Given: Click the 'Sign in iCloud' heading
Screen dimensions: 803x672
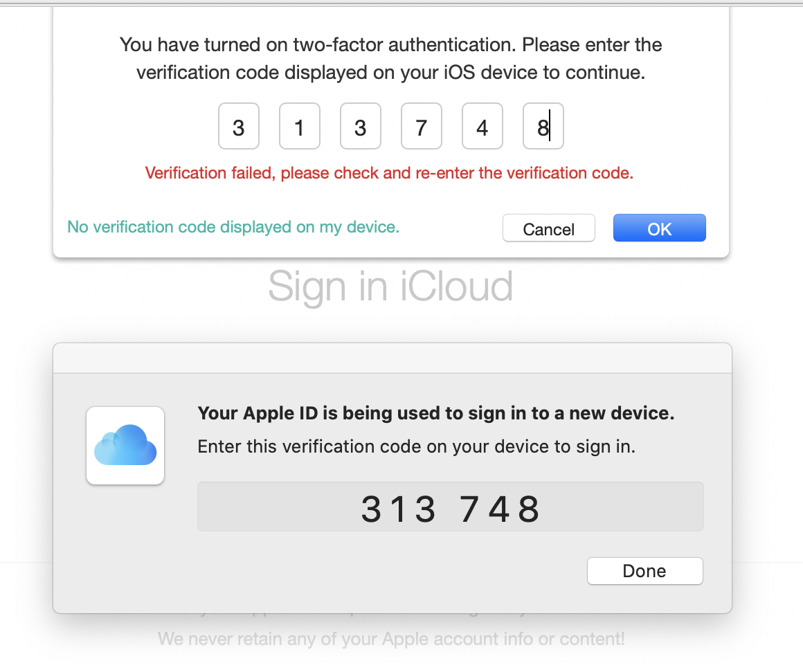Looking at the screenshot, I should click(390, 287).
